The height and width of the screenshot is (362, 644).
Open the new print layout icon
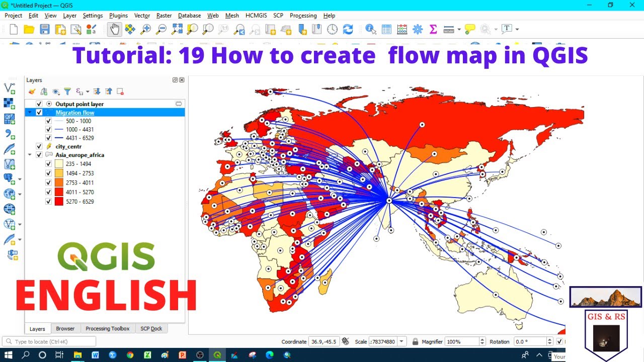(60, 29)
